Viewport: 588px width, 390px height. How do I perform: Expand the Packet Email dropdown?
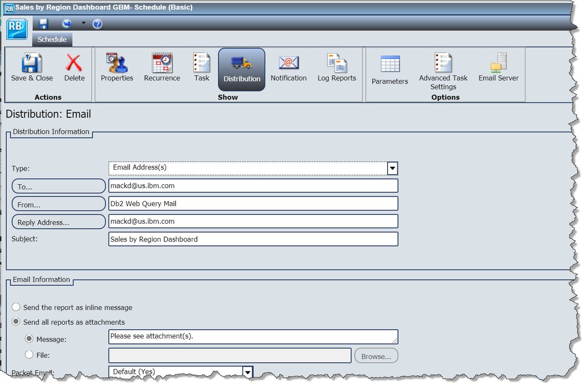tap(247, 371)
